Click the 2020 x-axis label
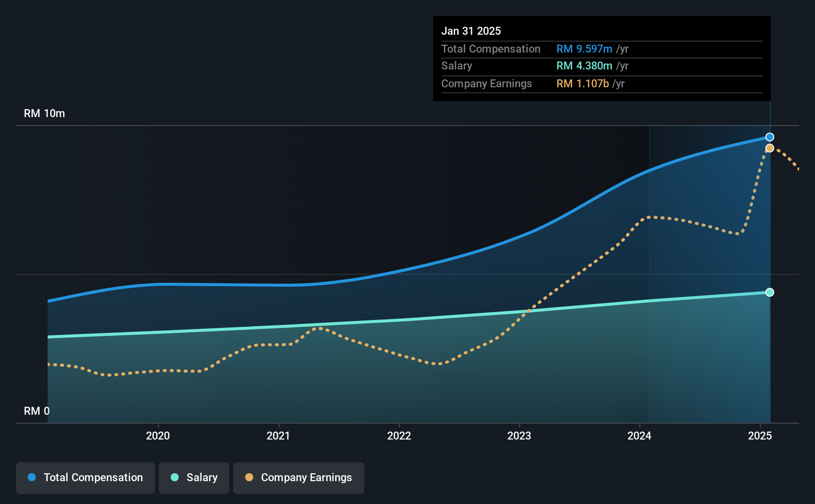Viewport: 815px width, 504px height. click(158, 436)
